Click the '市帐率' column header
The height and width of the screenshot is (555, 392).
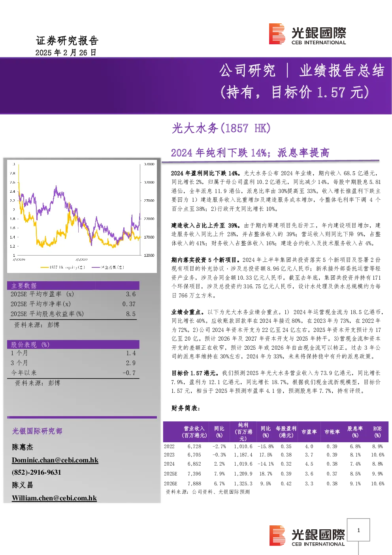click(x=332, y=432)
